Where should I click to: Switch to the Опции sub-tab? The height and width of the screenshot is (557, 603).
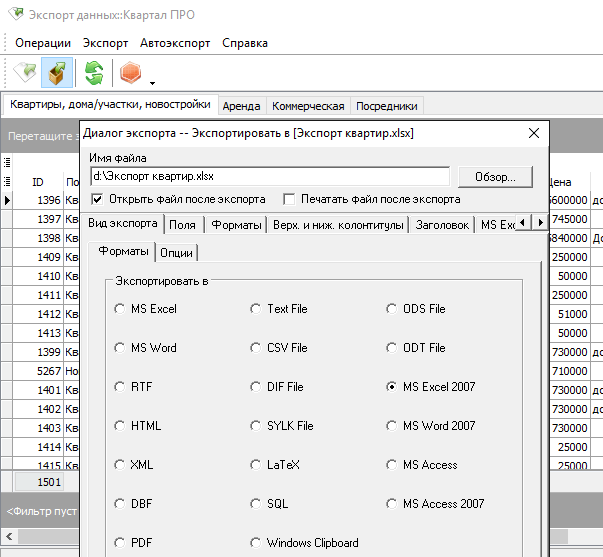(177, 252)
